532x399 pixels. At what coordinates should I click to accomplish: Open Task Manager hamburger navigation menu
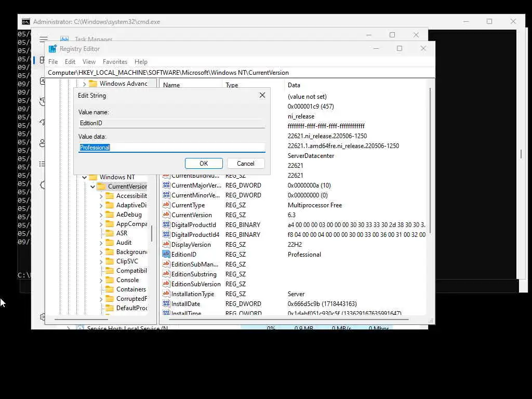44,39
